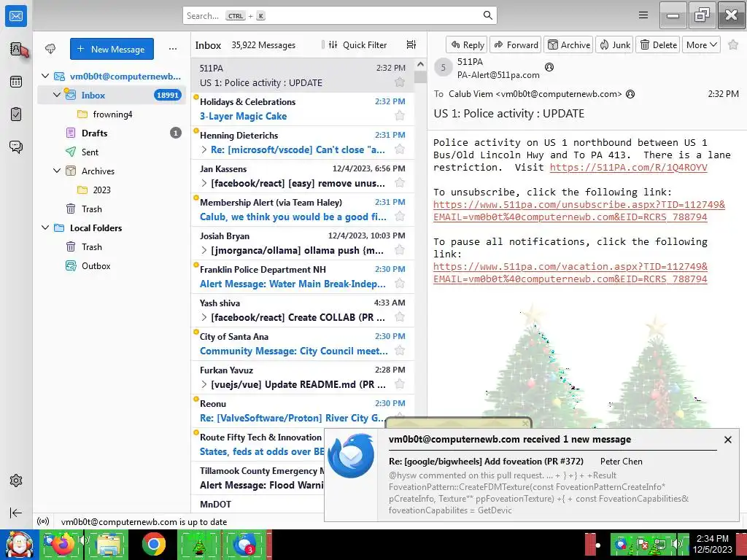This screenshot has height=560, width=747.
Task: Open Sent folder
Action: pyautogui.click(x=112, y=152)
